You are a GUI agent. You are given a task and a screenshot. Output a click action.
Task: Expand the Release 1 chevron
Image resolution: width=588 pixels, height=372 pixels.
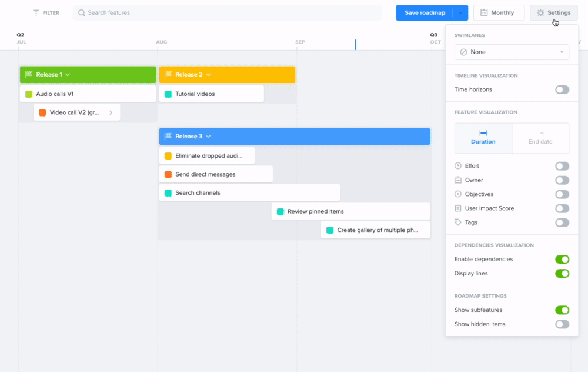68,74
